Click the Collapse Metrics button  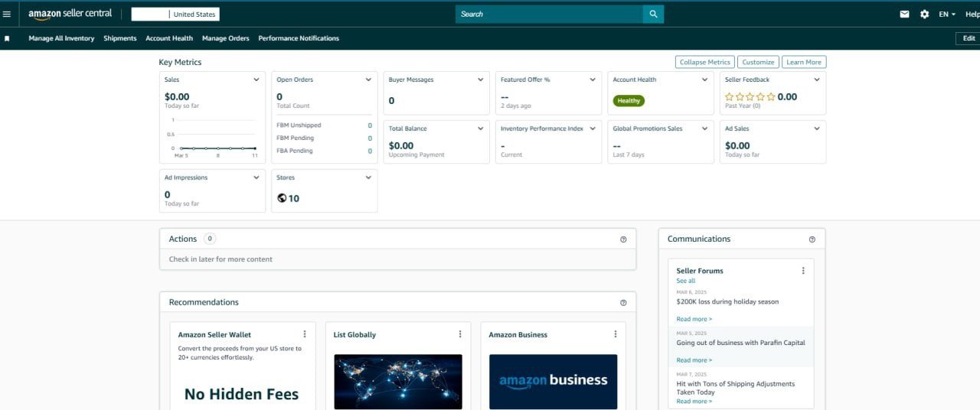[705, 62]
